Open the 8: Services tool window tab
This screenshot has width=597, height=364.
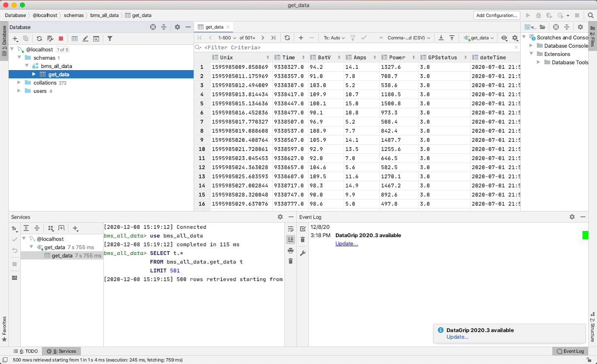(62, 351)
